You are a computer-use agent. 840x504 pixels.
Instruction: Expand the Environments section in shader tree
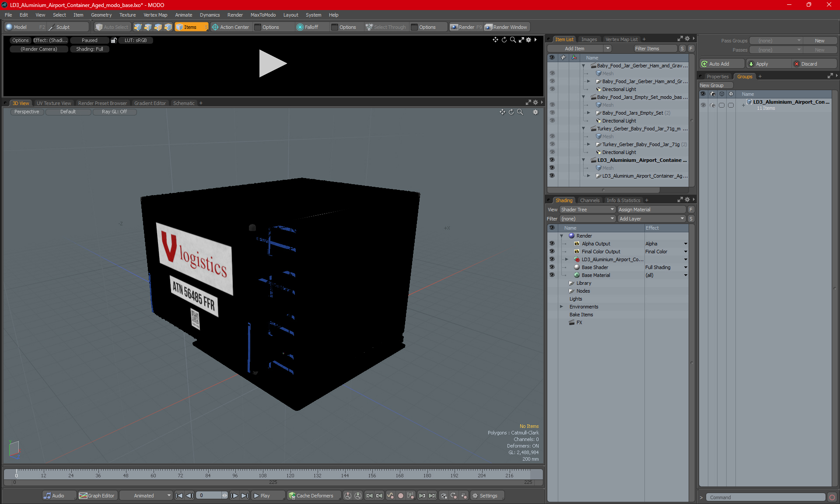click(x=562, y=307)
